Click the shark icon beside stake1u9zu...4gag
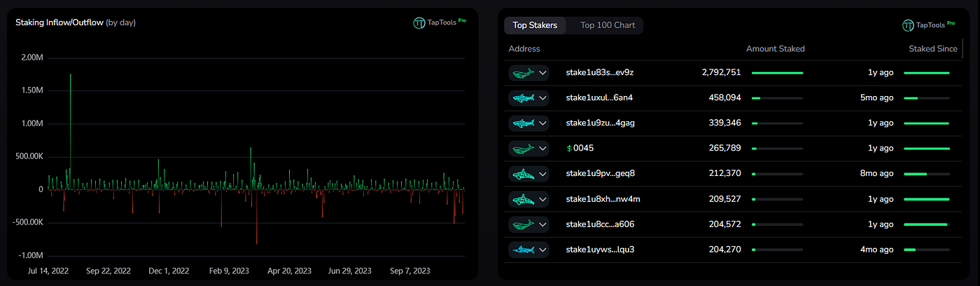 [522, 123]
